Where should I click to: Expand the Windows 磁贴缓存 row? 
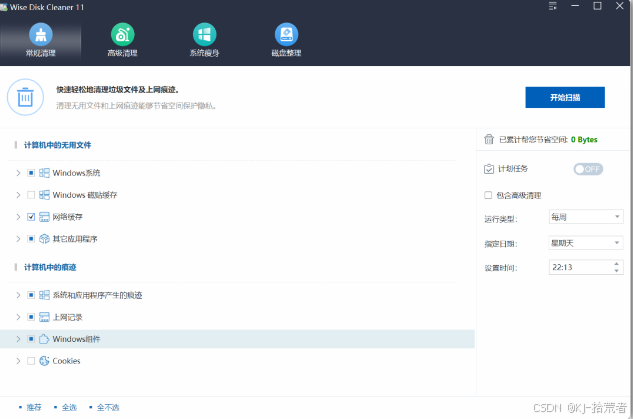18,195
